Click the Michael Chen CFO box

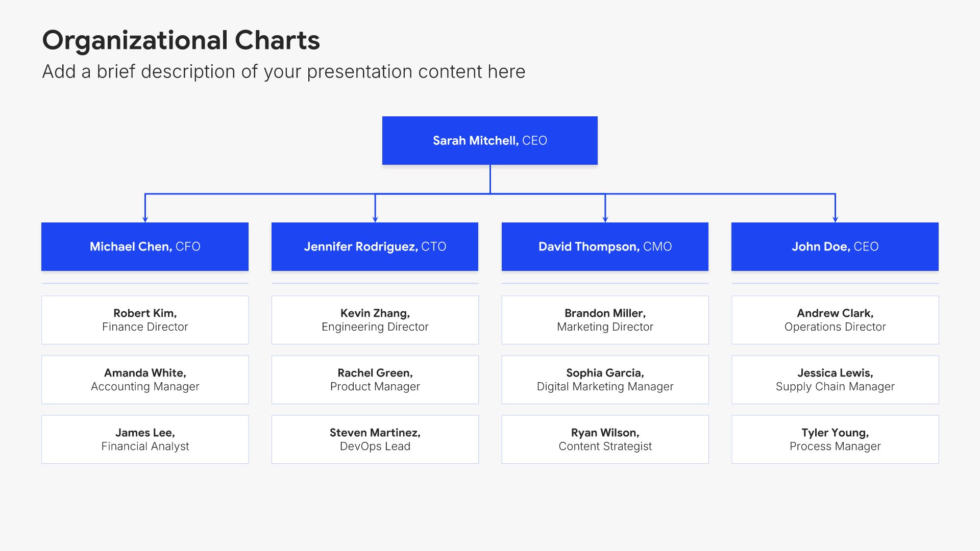point(145,246)
